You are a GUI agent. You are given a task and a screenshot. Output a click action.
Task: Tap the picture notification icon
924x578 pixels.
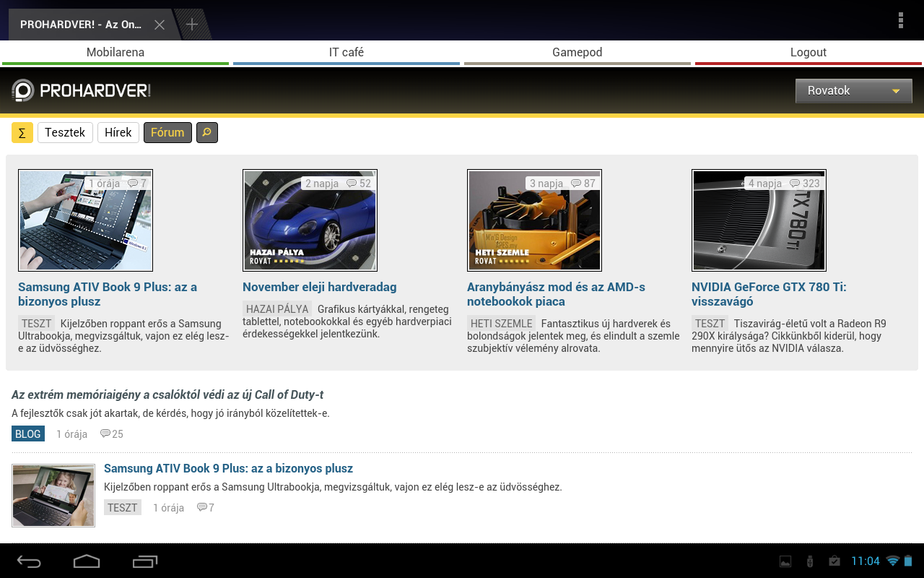(785, 561)
